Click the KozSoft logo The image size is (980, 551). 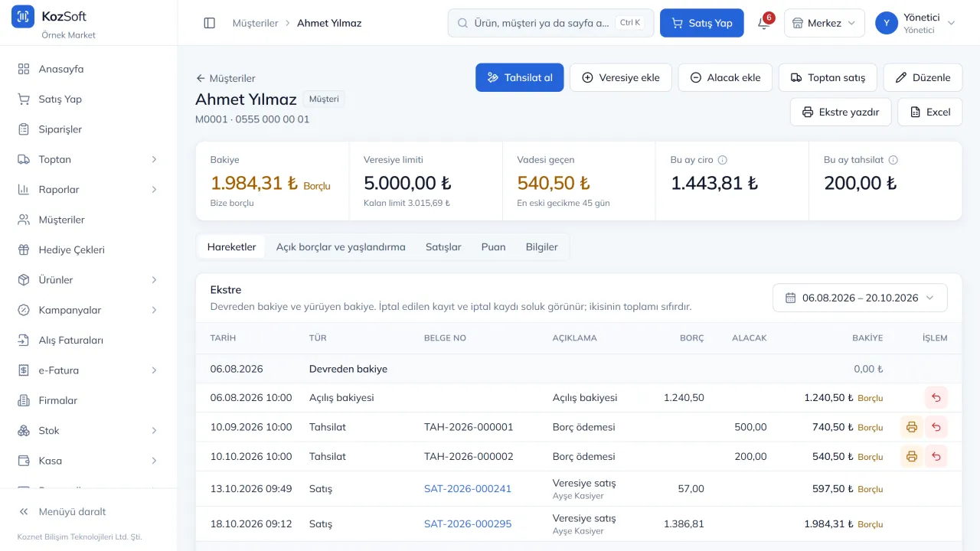point(23,16)
